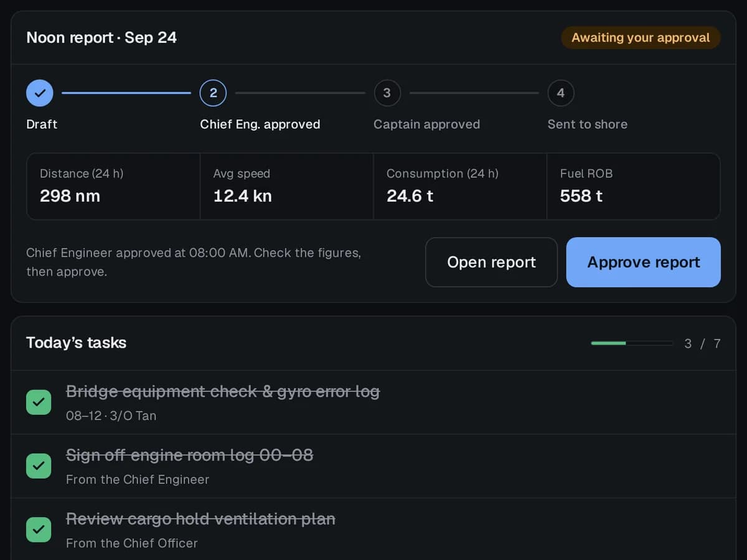Click the Noon report · Sep 24 heading
Viewport: 747px width, 560px height.
[101, 37]
